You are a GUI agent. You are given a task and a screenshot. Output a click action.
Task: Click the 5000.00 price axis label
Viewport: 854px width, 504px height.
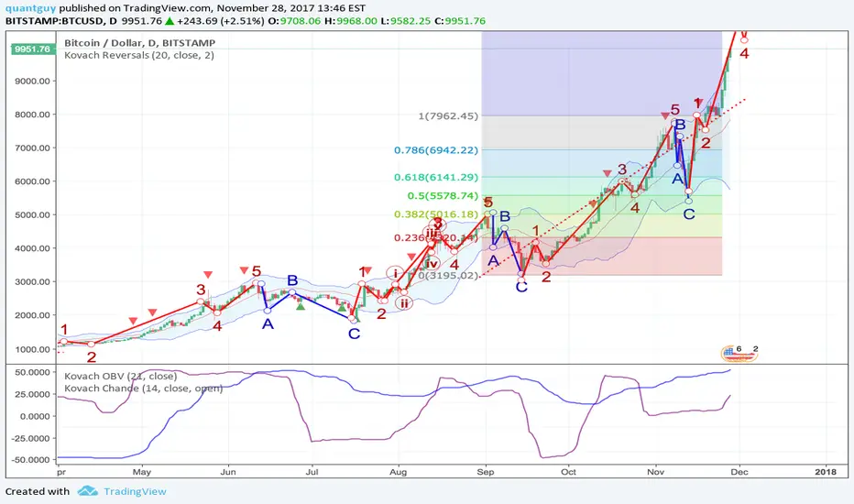tap(33, 214)
